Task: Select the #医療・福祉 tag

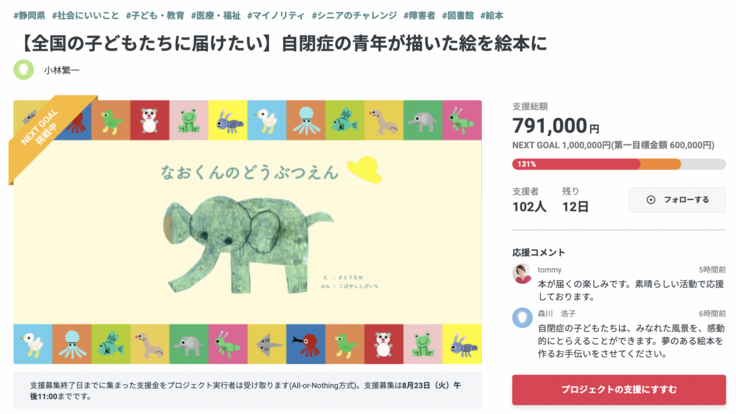Action: [x=216, y=16]
